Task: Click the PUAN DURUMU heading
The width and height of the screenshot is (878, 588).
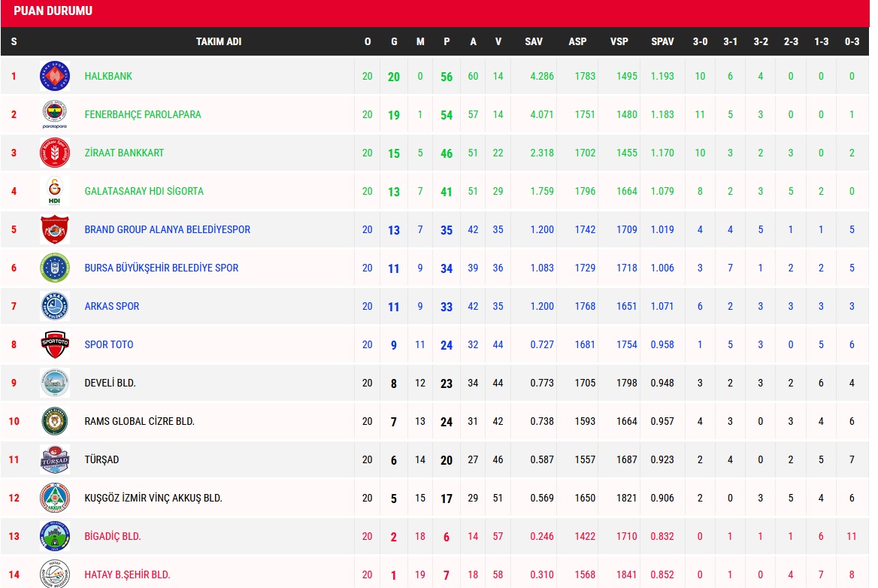Action: tap(53, 11)
